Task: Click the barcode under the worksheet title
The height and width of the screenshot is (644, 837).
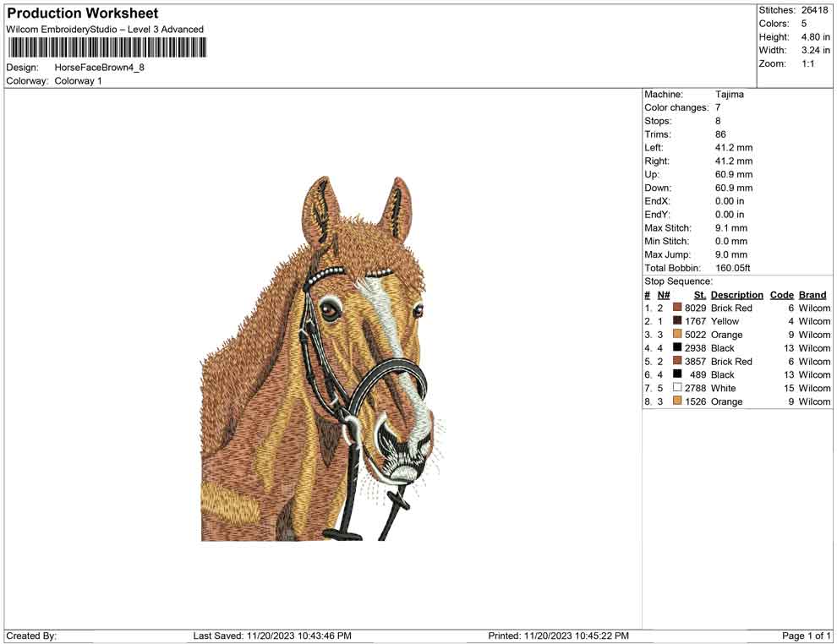Action: 105,47
